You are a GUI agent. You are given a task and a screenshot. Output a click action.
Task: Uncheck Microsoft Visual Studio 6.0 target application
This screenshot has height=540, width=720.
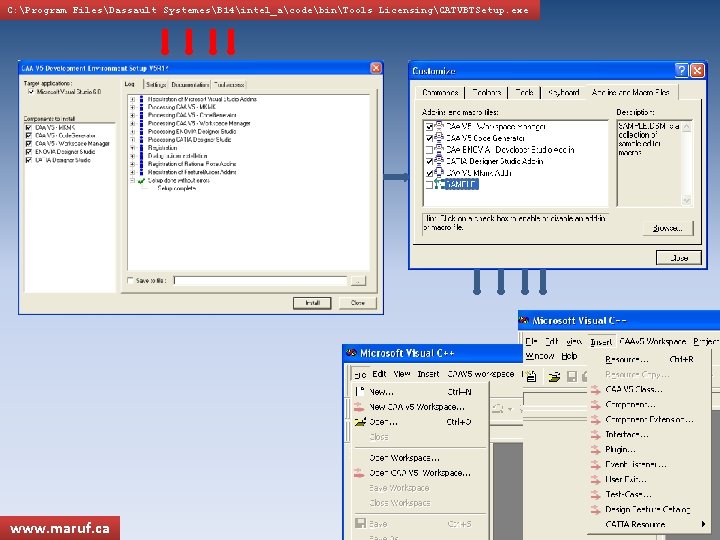[x=31, y=92]
